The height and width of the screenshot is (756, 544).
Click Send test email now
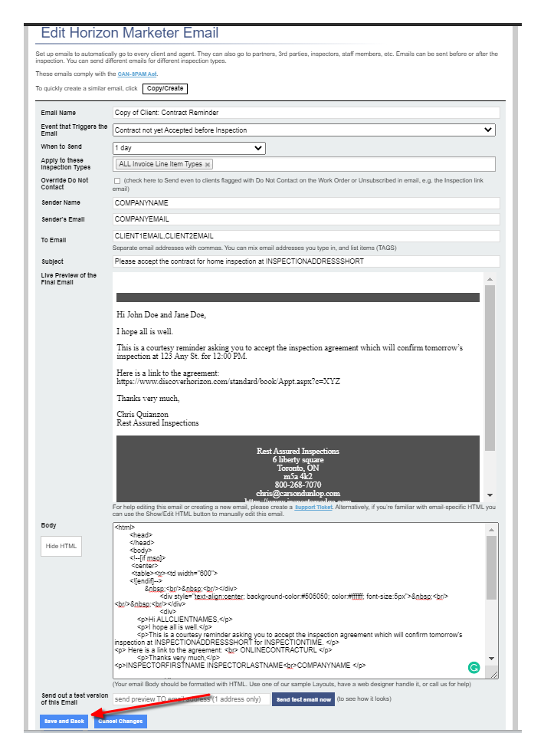click(x=303, y=699)
